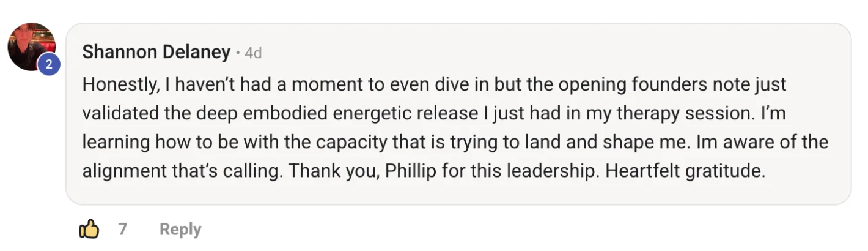The width and height of the screenshot is (868, 251).
Task: Like Shannon Delaney's comment with the thumbs-up icon
Action: pos(89,230)
